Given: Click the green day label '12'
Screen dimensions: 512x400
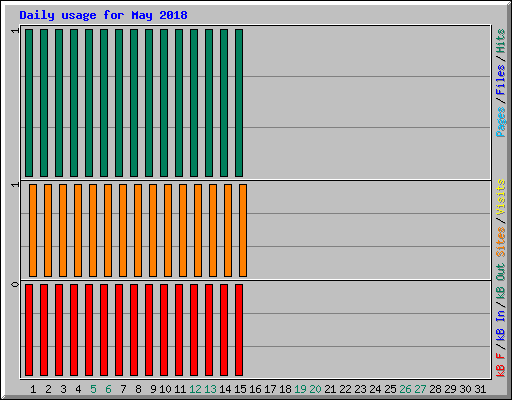Looking at the screenshot, I should [195, 389].
